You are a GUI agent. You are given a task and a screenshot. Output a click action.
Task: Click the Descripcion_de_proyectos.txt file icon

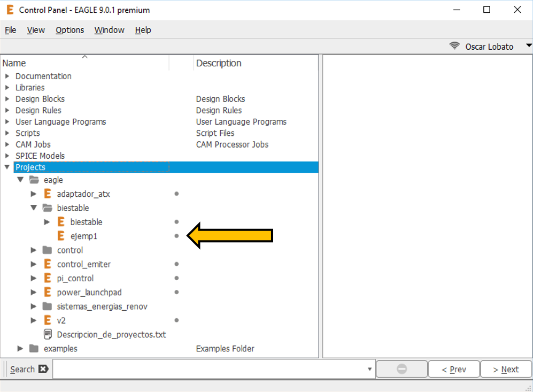click(48, 335)
